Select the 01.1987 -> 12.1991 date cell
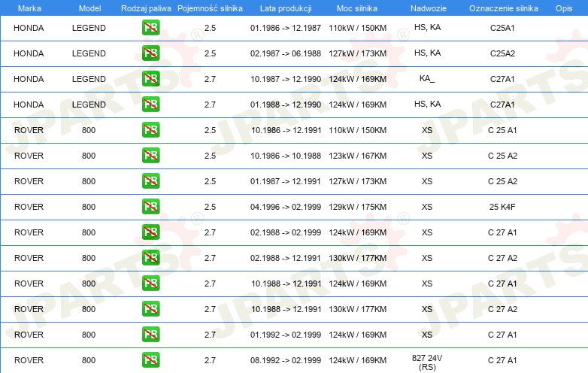The width and height of the screenshot is (588, 373). click(x=286, y=181)
